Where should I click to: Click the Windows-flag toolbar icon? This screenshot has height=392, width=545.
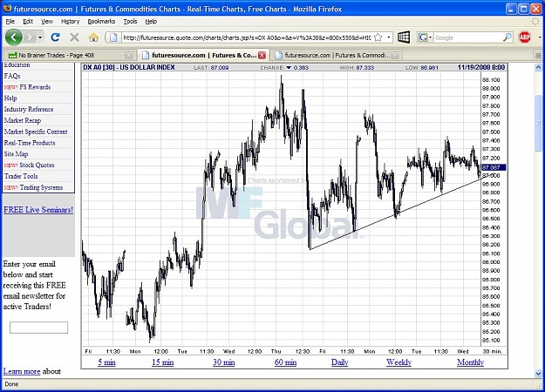404,37
